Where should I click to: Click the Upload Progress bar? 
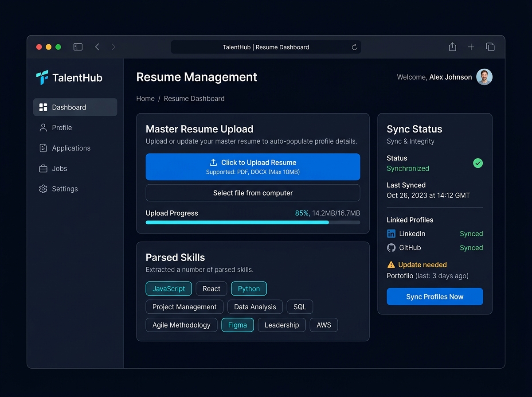(253, 222)
